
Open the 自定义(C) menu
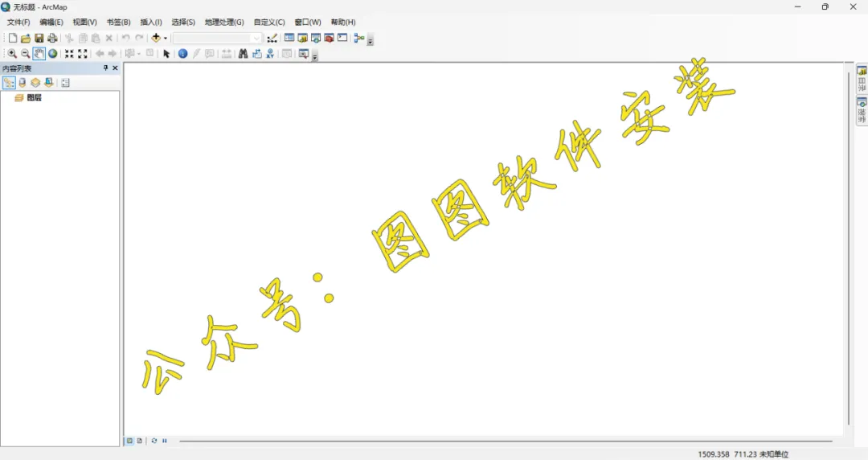pos(269,23)
